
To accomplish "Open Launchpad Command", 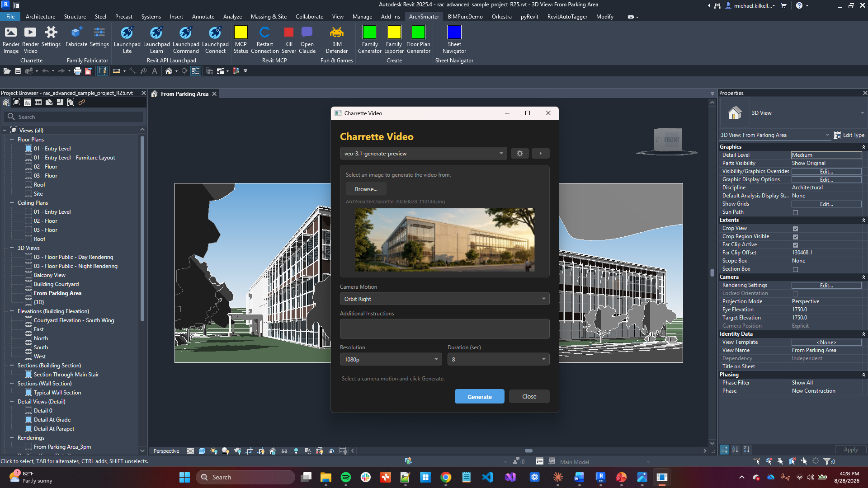I will [186, 40].
